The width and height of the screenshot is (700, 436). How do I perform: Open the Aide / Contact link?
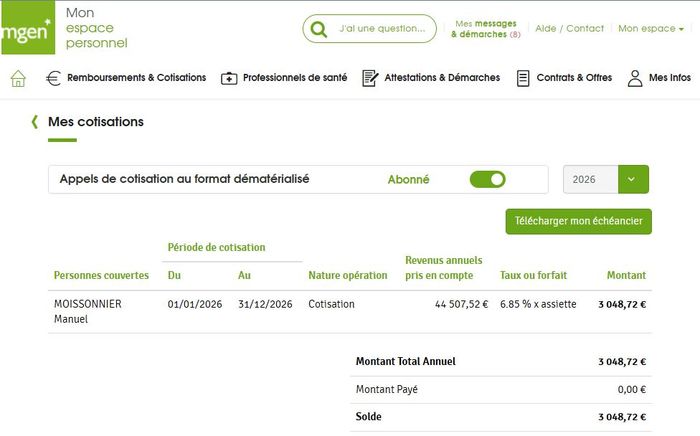570,29
